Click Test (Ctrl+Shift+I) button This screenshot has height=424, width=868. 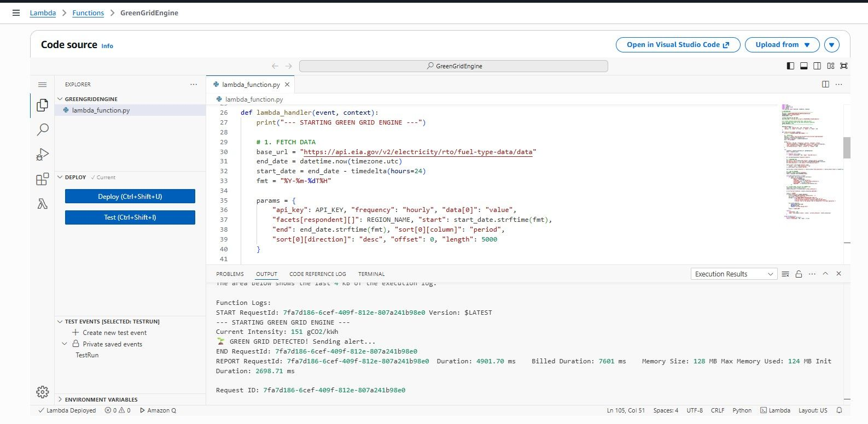coord(130,217)
